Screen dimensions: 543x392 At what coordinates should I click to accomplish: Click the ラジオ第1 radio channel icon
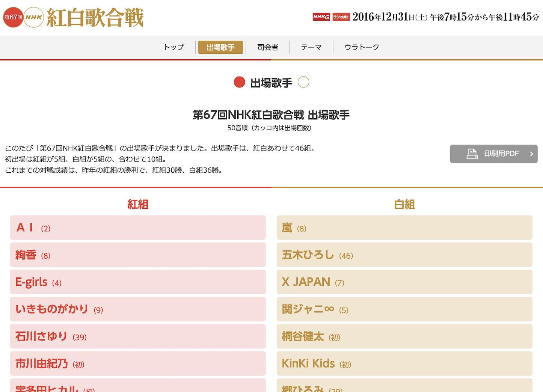coord(341,17)
